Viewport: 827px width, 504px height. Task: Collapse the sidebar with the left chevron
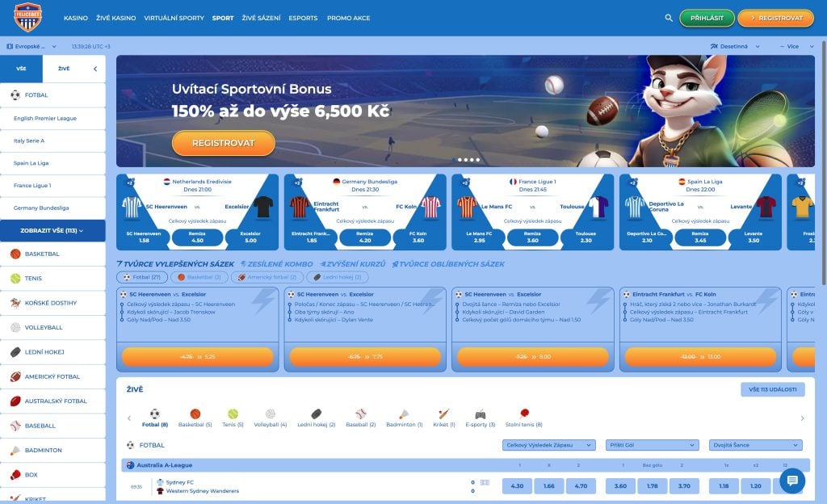[95, 69]
